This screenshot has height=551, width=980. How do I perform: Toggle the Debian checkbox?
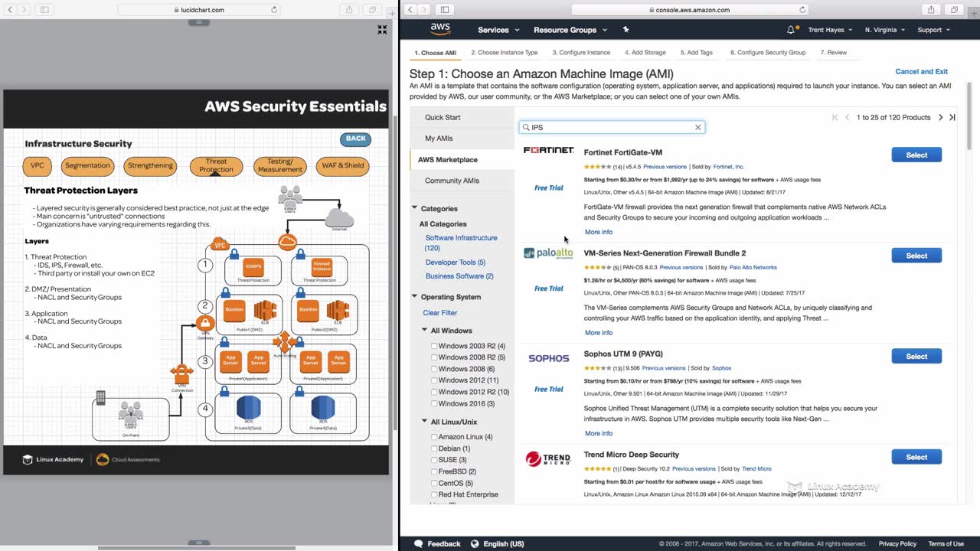(x=434, y=448)
